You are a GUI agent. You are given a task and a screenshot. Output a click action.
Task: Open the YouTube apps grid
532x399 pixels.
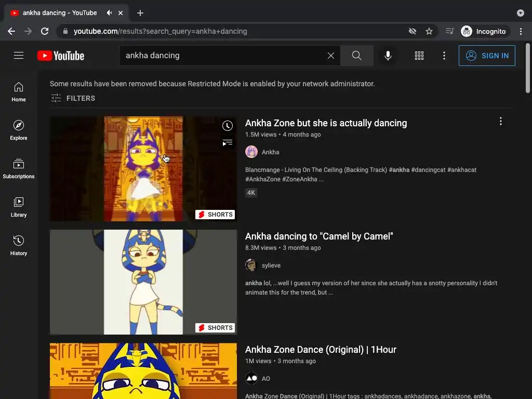pyautogui.click(x=419, y=56)
